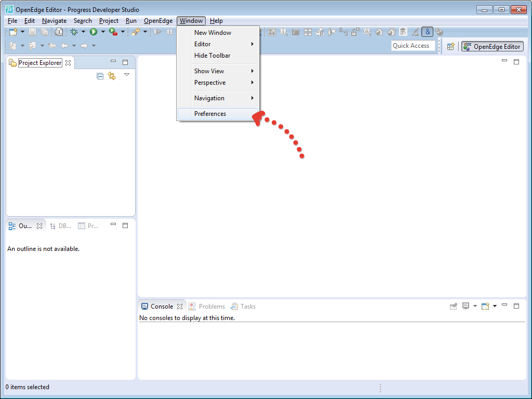Open the New wizard dropdown arrow
The image size is (532, 399).
tap(22, 32)
